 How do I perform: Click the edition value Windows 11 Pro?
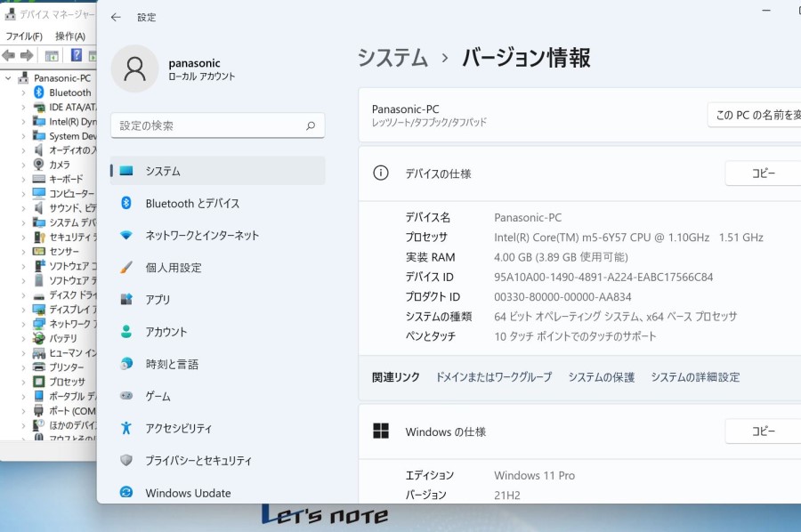pos(534,475)
